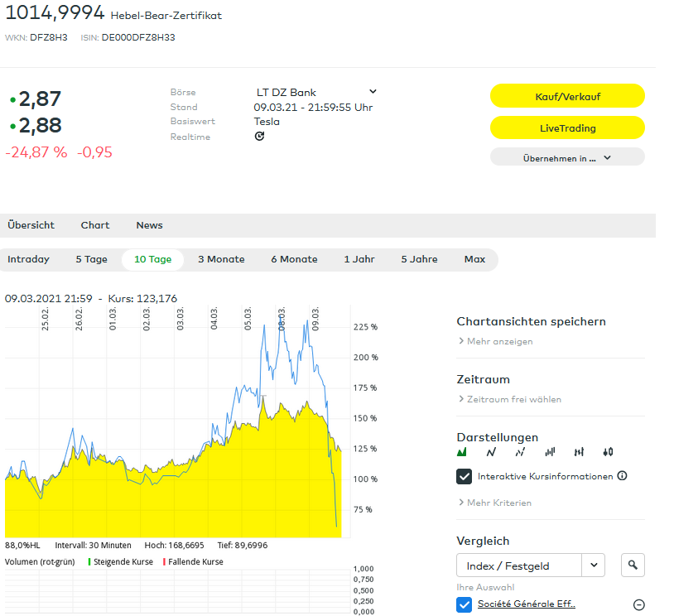Select the 3 Monate time range
This screenshot has height=616, width=674.
[x=221, y=259]
